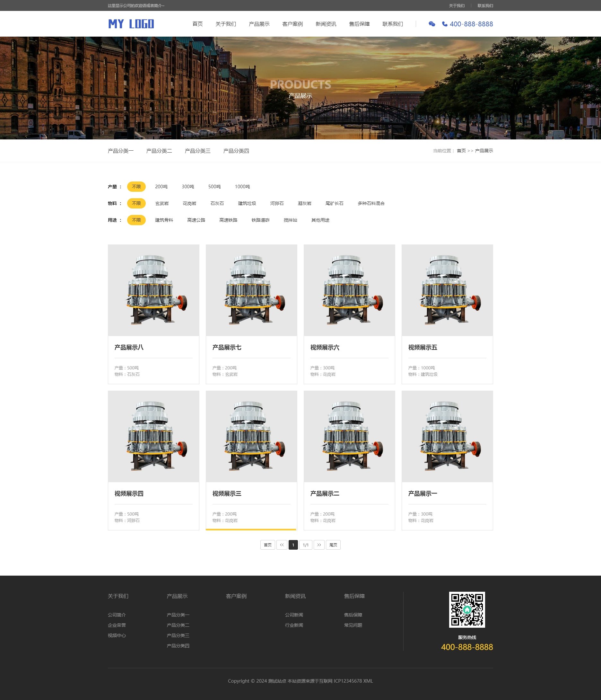The image size is (601, 700).
Task: Click the 首页 pagination button
Action: (x=267, y=545)
